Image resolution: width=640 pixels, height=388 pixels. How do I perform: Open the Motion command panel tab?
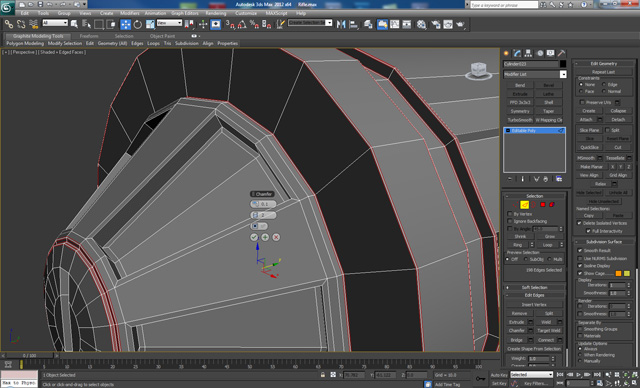pos(540,53)
